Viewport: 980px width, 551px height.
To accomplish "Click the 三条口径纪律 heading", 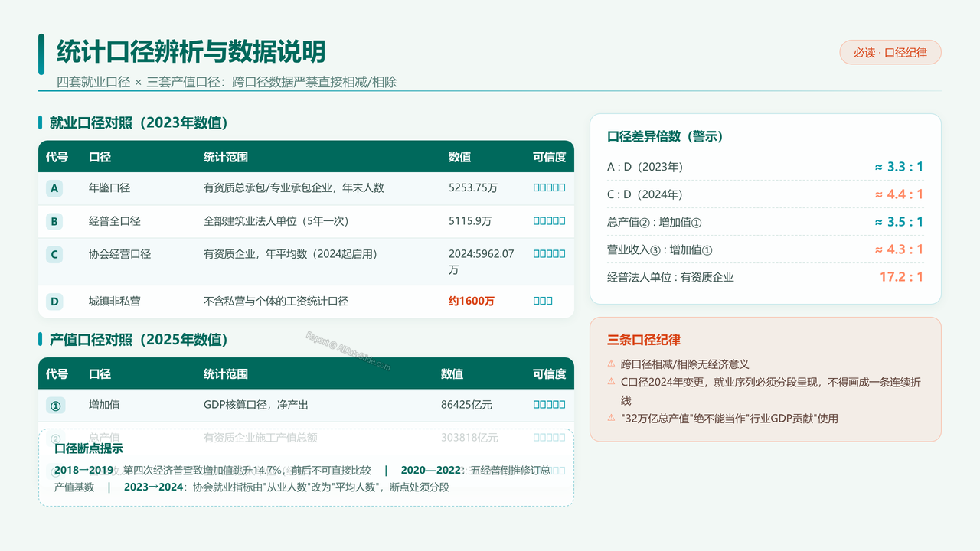I will coord(644,340).
